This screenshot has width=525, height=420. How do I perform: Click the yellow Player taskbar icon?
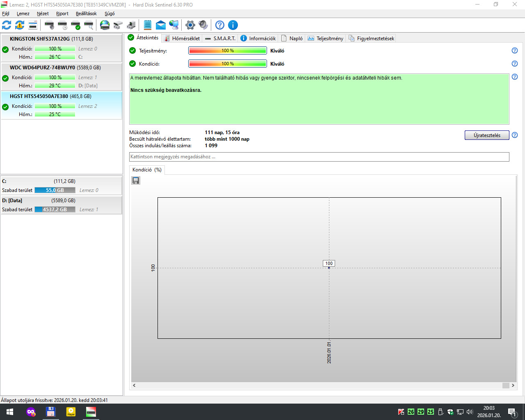71,412
